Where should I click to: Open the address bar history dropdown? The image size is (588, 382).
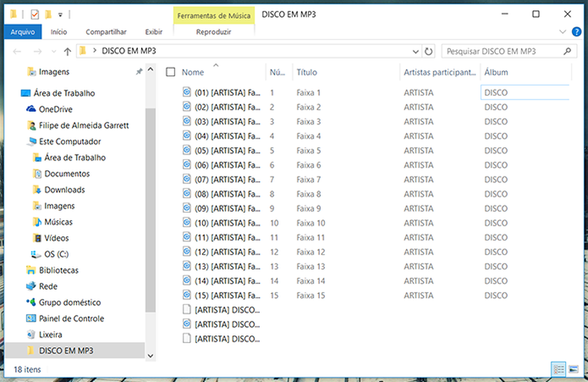click(x=416, y=51)
